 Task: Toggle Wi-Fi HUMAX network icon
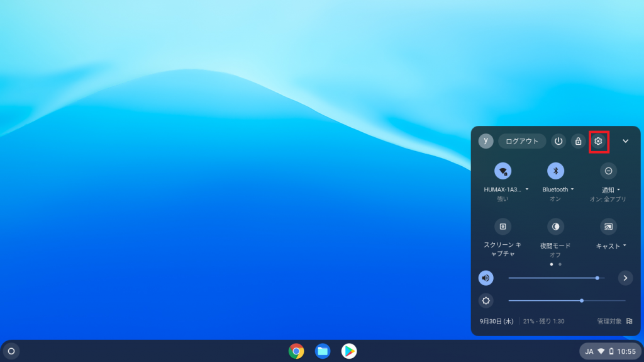coord(502,171)
